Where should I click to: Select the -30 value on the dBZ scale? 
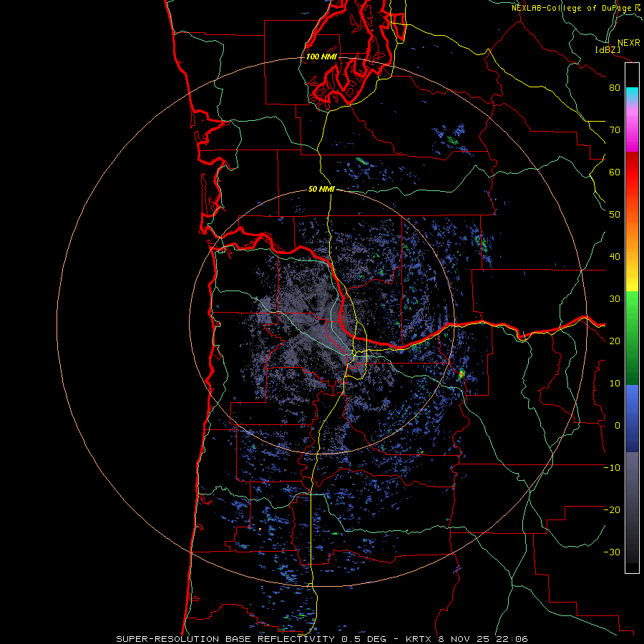pos(612,552)
